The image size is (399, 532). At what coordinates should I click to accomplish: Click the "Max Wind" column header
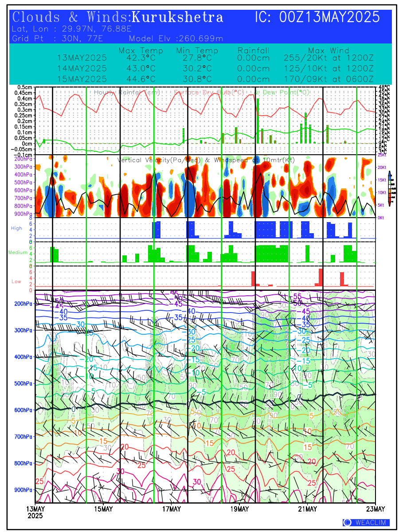pos(329,51)
